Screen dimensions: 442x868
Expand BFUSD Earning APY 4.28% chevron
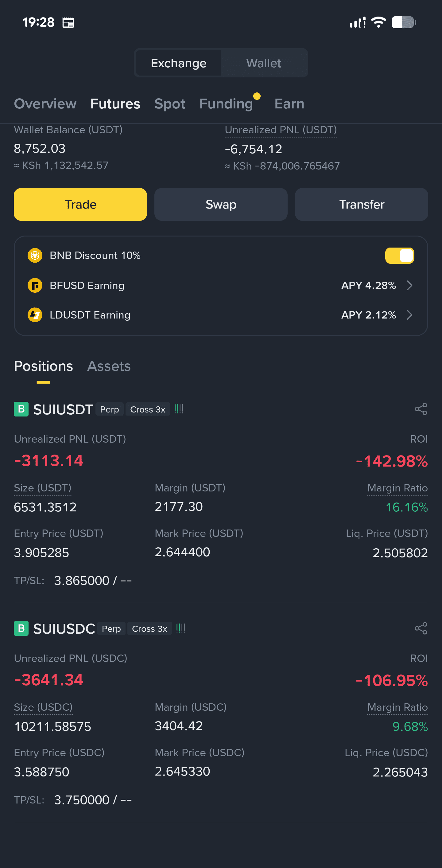click(x=409, y=285)
